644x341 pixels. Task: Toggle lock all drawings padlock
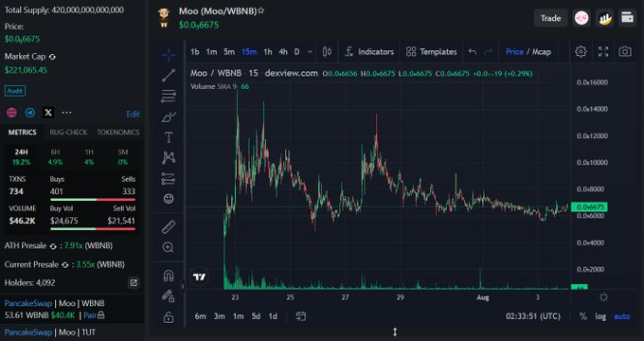tap(169, 316)
